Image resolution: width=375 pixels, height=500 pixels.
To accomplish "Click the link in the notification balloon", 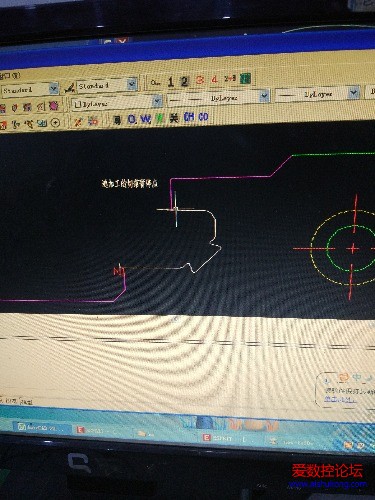I will [340, 399].
